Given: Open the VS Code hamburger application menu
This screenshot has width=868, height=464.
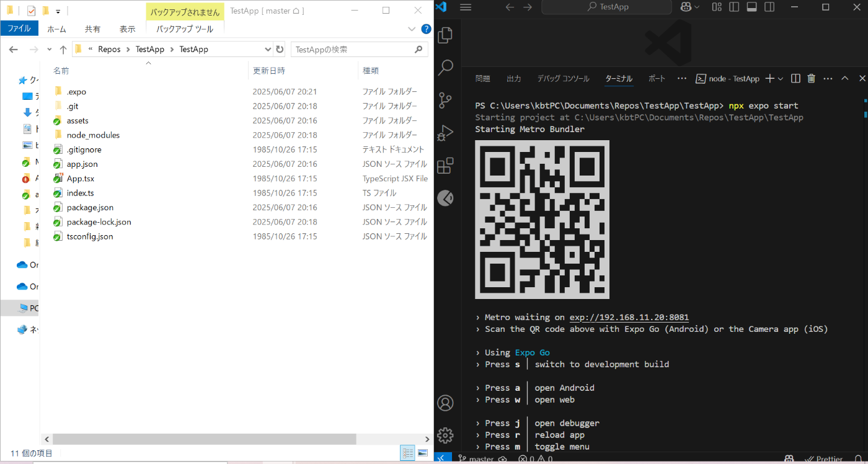Looking at the screenshot, I should [x=466, y=7].
